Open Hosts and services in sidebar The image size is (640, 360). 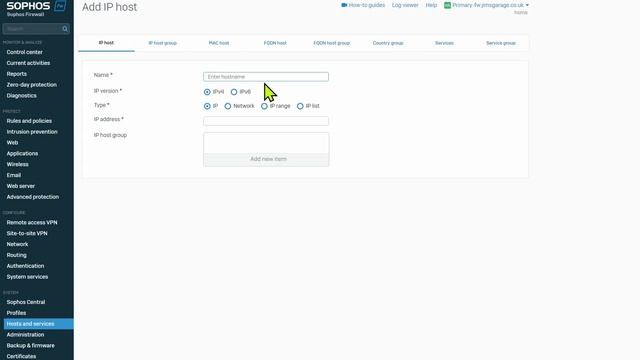tap(39, 324)
